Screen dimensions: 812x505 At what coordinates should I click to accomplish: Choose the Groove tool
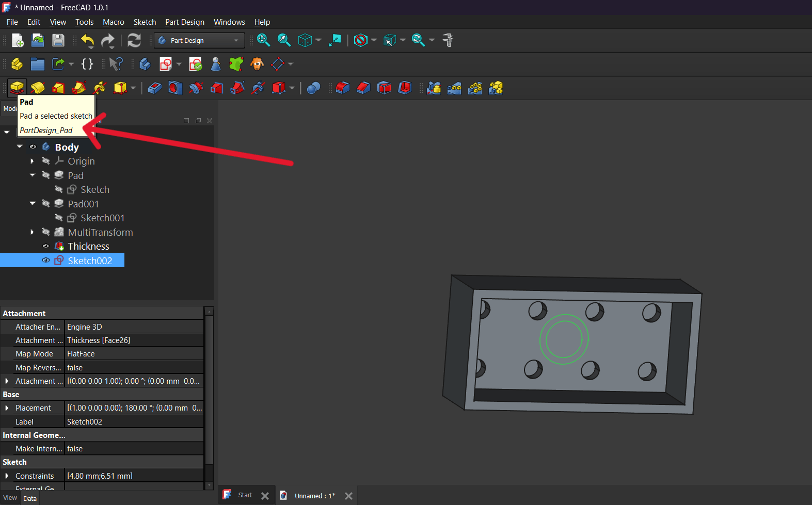point(196,88)
